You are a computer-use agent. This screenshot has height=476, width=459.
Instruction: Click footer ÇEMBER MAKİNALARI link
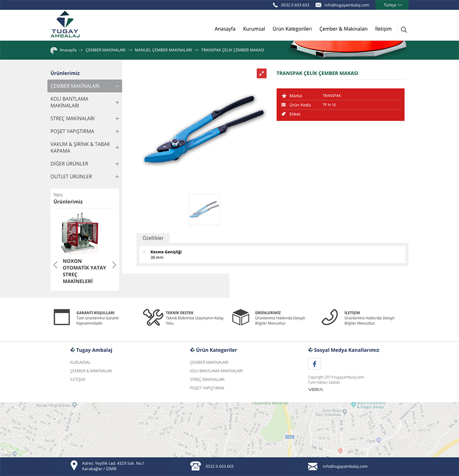pyautogui.click(x=209, y=363)
